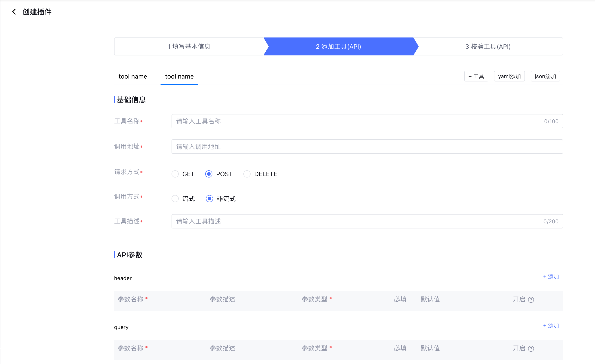
Task: Focus the 工具名称 input field
Action: (x=357, y=121)
